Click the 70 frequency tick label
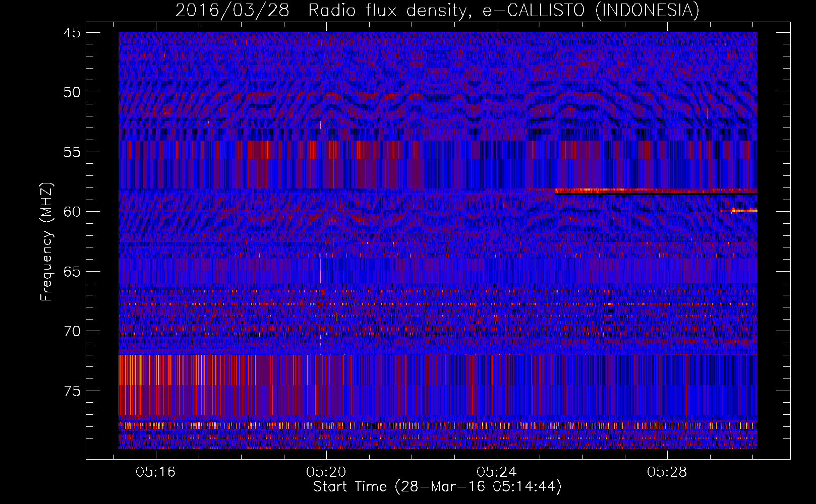 click(72, 331)
